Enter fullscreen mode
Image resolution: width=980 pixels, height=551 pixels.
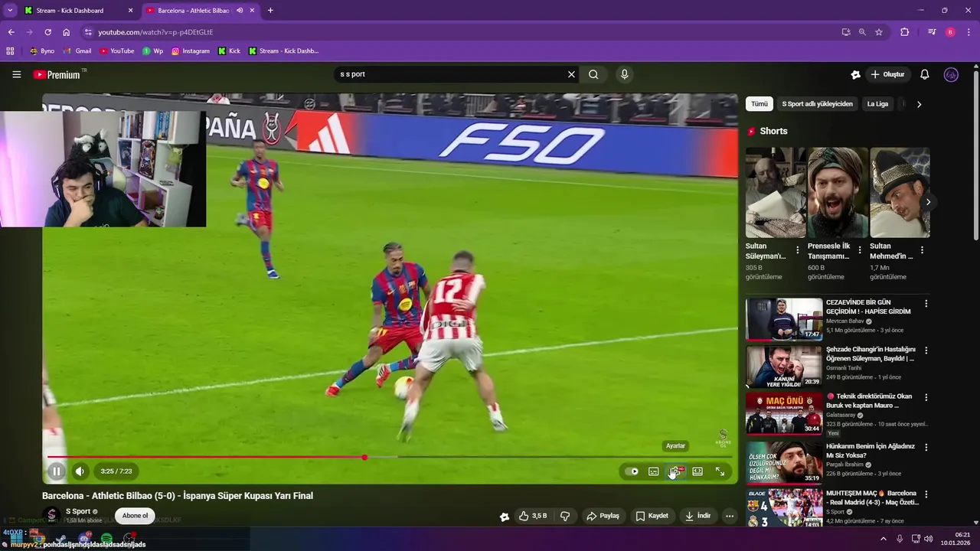pyautogui.click(x=720, y=471)
